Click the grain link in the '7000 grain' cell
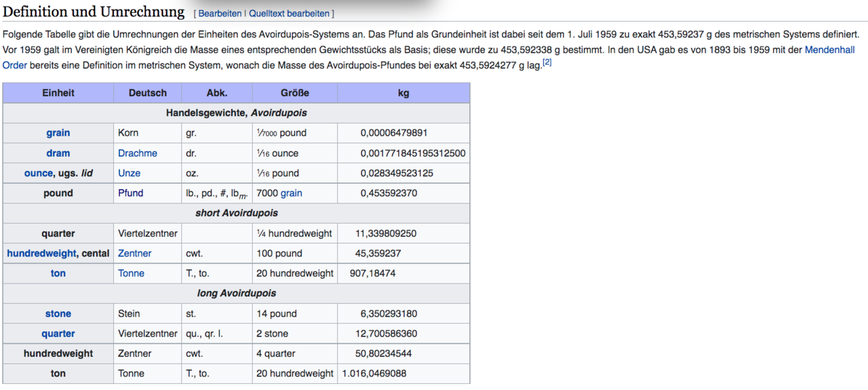Viewport: 868px width, 390px height. click(x=291, y=193)
